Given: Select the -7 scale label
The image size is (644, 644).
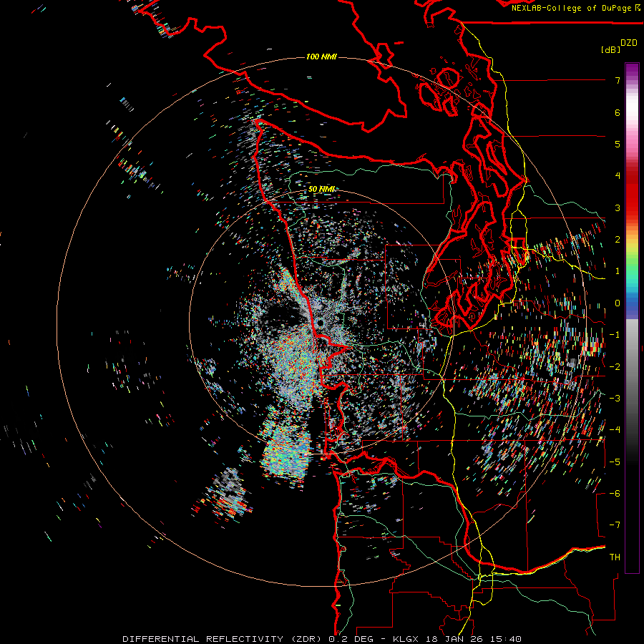Looking at the screenshot, I should (615, 525).
